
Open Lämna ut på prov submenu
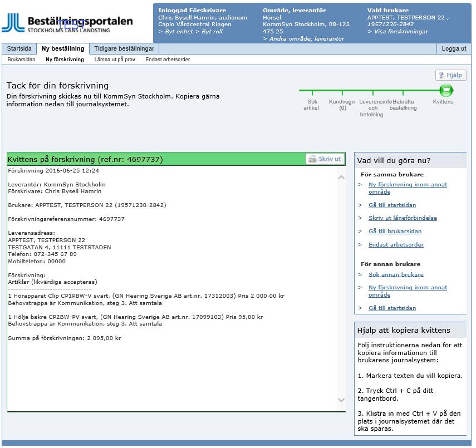pos(115,60)
